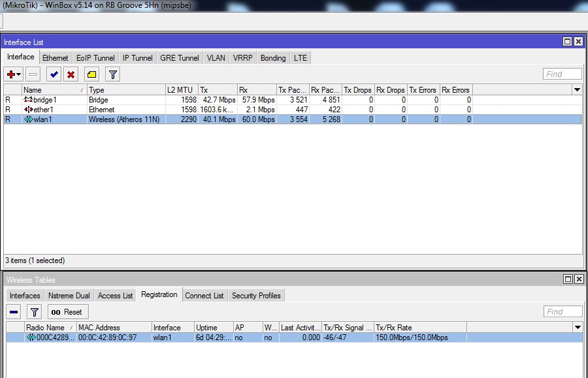Open the filter funnel in Wireless Tables

coord(34,312)
